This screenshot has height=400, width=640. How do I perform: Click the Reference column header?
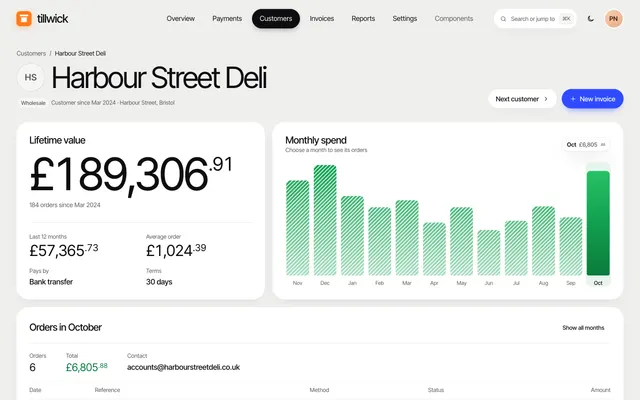(107, 390)
